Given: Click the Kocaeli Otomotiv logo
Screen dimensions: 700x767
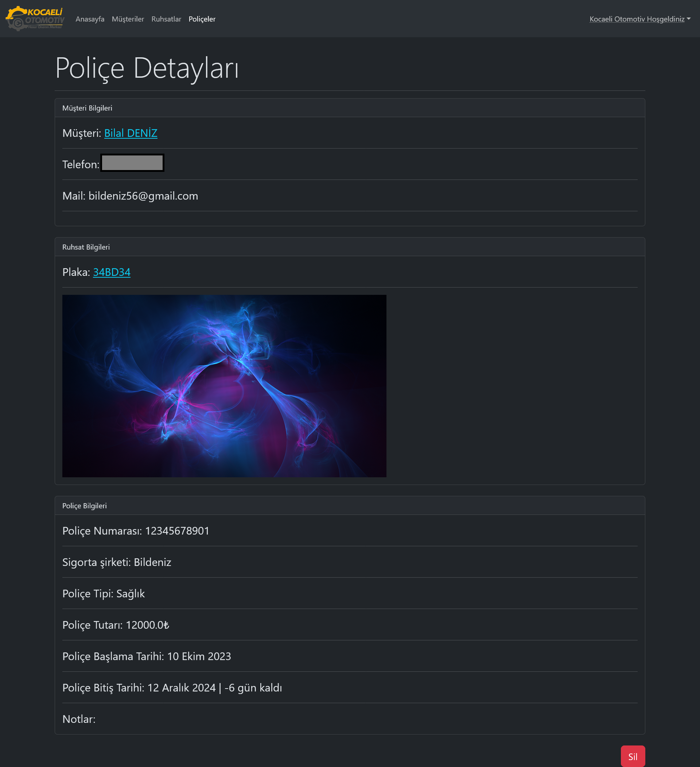Looking at the screenshot, I should point(35,18).
